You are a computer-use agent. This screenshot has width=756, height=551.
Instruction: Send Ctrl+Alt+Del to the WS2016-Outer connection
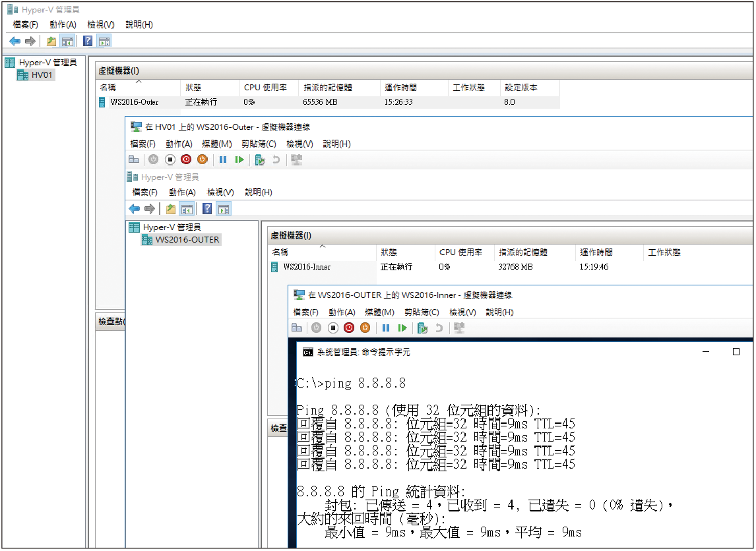pyautogui.click(x=134, y=159)
